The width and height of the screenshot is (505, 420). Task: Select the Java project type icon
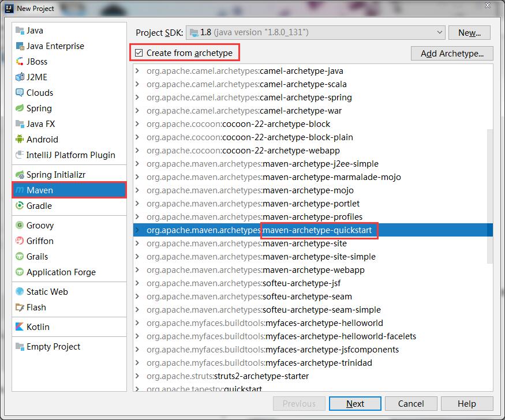click(20, 31)
